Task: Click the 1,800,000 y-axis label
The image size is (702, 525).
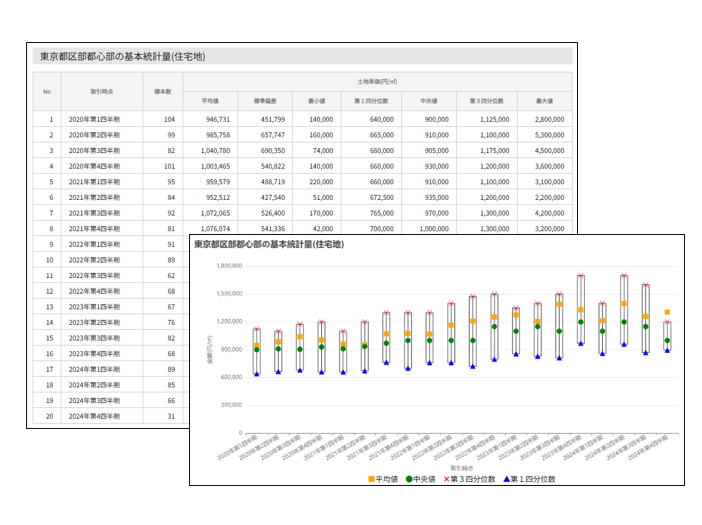Action: pos(230,266)
